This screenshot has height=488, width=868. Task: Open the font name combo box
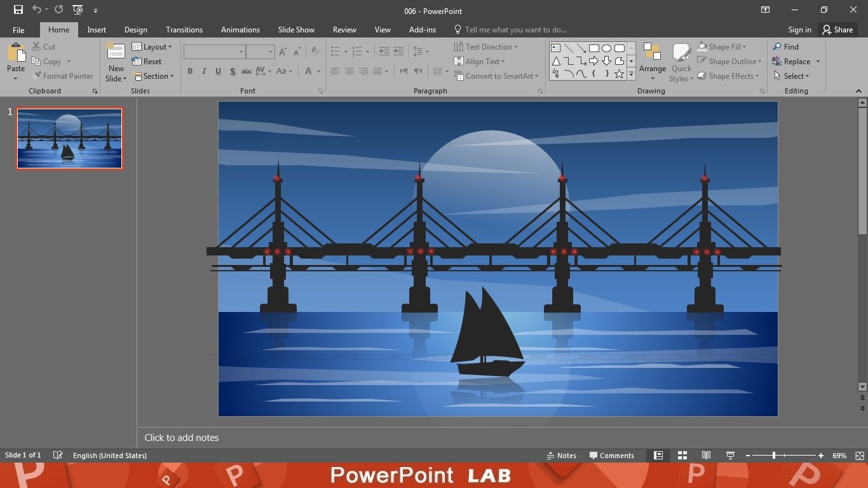pyautogui.click(x=214, y=51)
